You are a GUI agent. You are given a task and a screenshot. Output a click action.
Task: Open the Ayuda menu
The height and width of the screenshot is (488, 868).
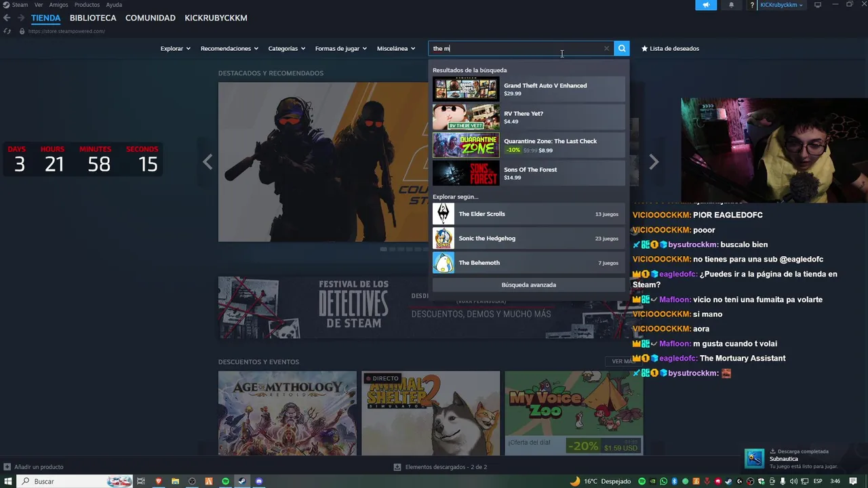pyautogui.click(x=114, y=5)
